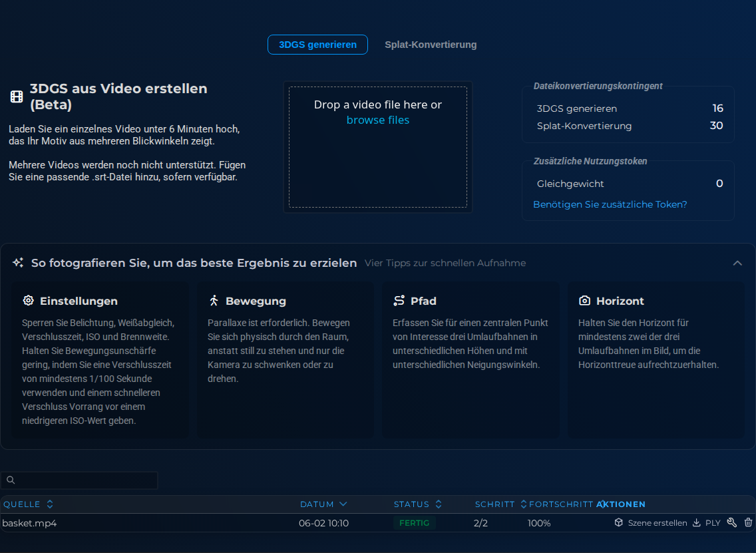Sort table by Schritt column
Viewport: 756px width, 553px height.
click(500, 504)
